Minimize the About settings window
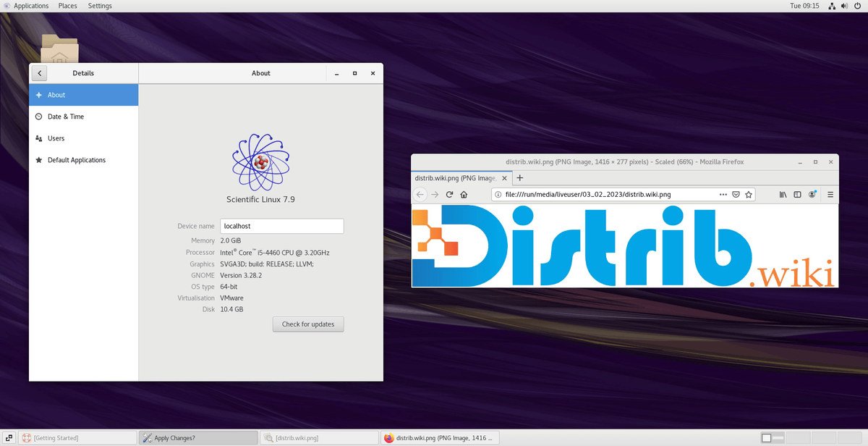This screenshot has height=446, width=868. tap(336, 73)
